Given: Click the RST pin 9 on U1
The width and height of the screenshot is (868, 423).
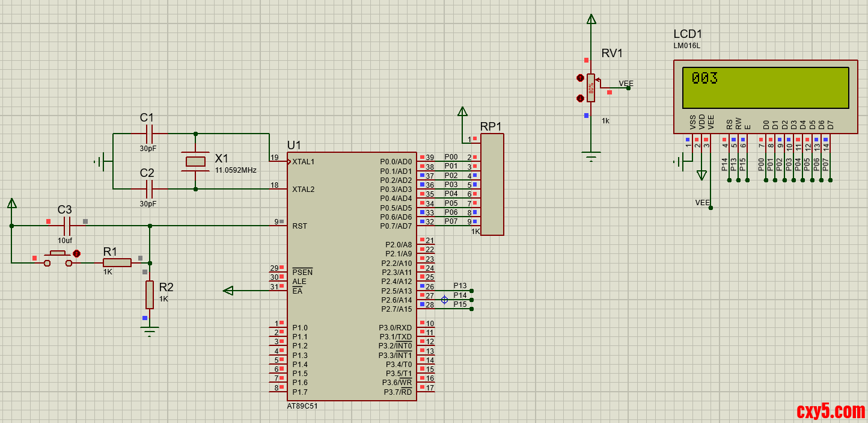Looking at the screenshot, I should 278,226.
